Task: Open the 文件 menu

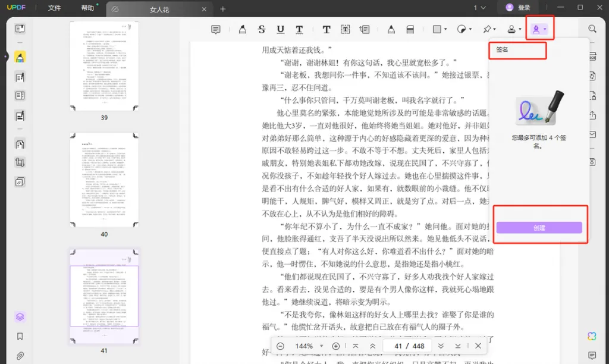Action: click(x=54, y=8)
